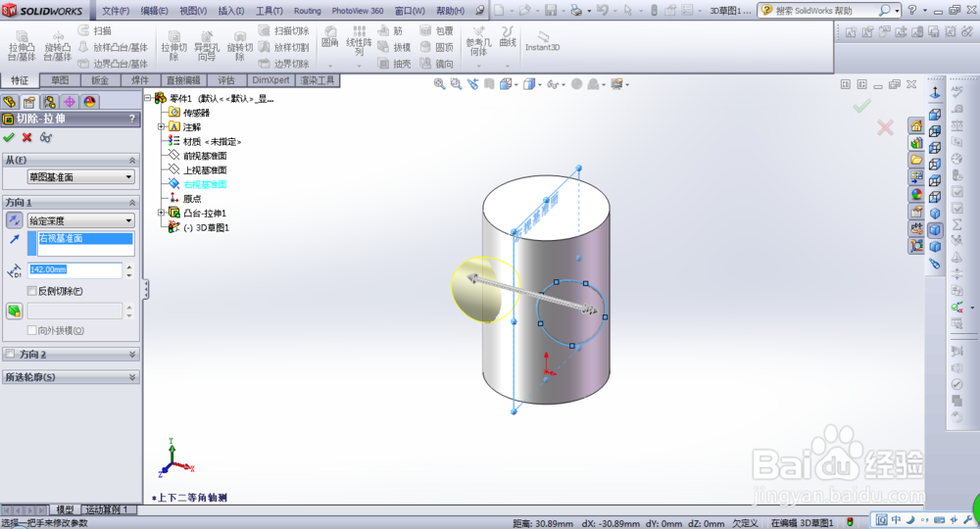Select 前视基准面 in feature tree
The height and width of the screenshot is (529, 980).
click(x=205, y=156)
